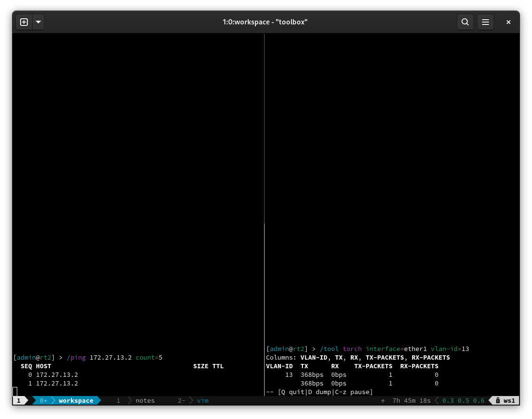
Task: Switch to the vim window
Action: 202,400
